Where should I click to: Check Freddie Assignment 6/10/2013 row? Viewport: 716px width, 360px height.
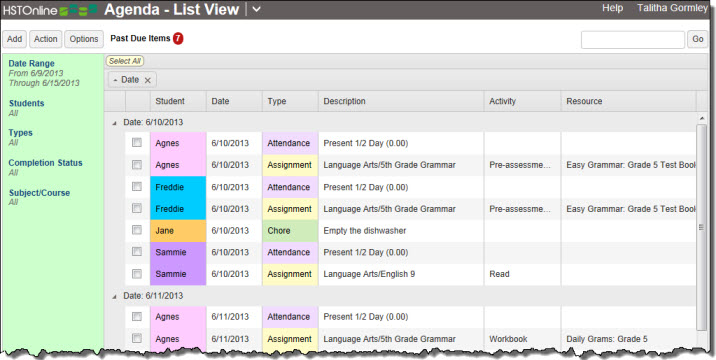point(137,208)
